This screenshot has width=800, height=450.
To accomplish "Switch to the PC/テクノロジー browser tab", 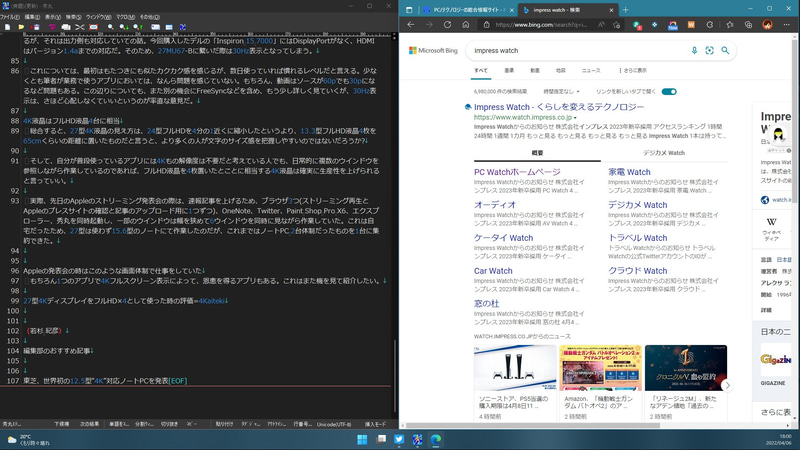I will tap(468, 10).
